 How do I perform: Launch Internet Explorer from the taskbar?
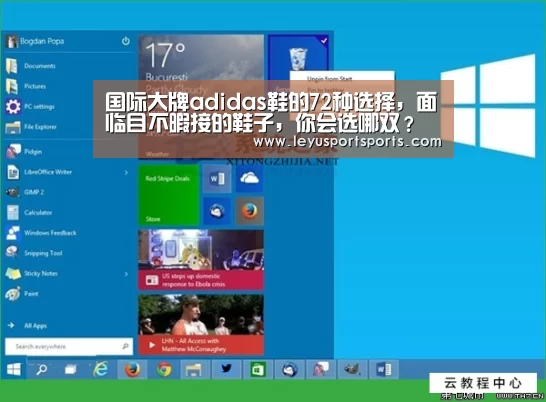[x=101, y=369]
